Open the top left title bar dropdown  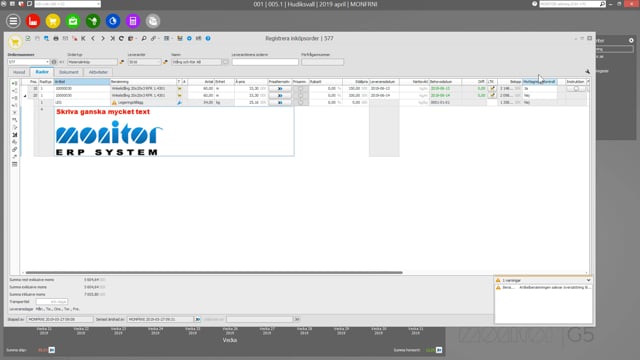(x=98, y=4)
